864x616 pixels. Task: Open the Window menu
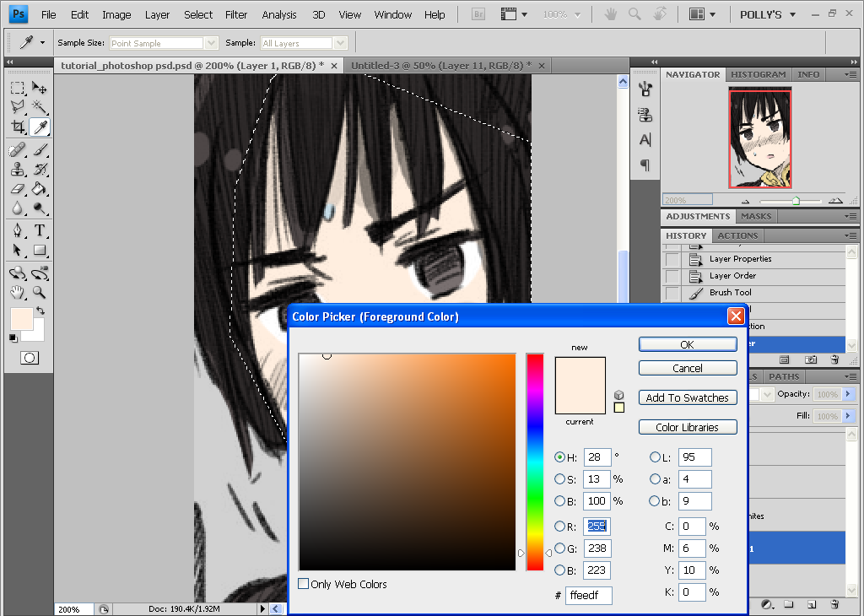(393, 15)
